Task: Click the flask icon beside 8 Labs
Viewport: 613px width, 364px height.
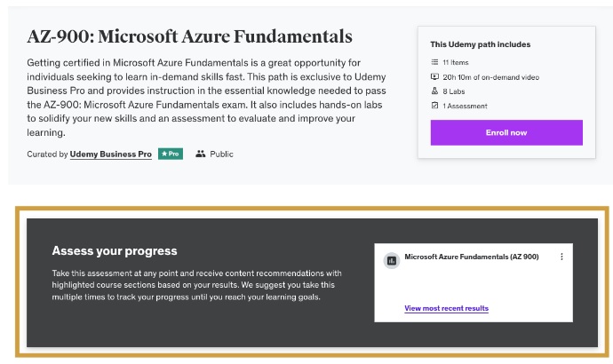Action: (x=434, y=91)
